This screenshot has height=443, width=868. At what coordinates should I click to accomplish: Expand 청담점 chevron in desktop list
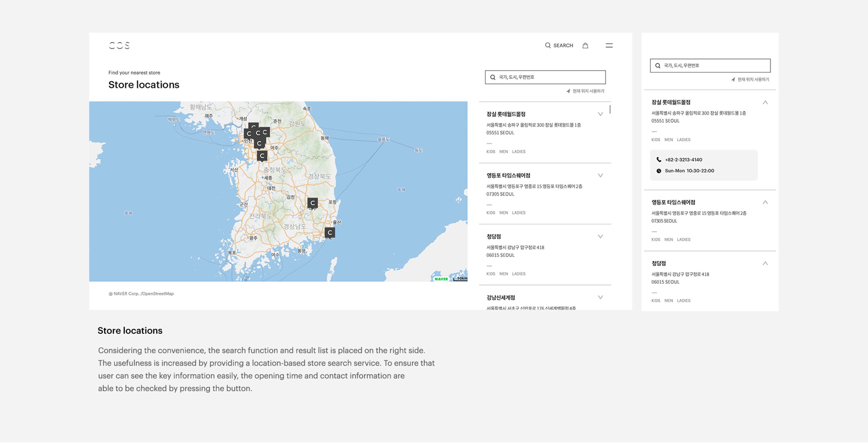click(x=600, y=236)
